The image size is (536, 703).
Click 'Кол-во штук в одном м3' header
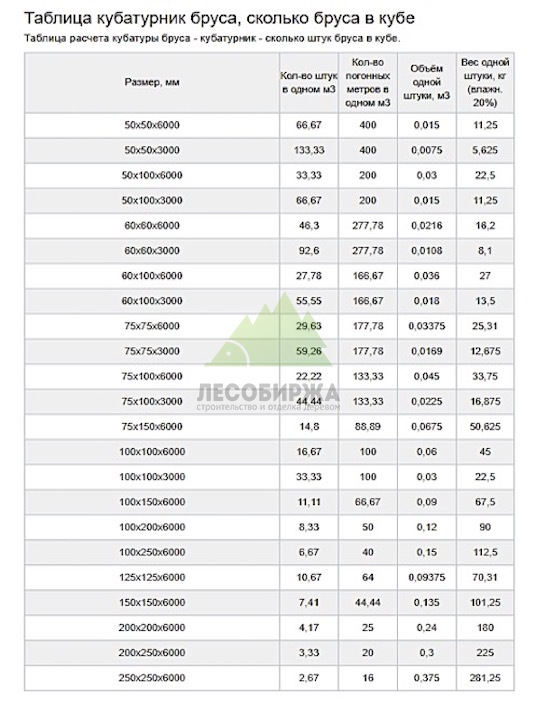pos(309,82)
